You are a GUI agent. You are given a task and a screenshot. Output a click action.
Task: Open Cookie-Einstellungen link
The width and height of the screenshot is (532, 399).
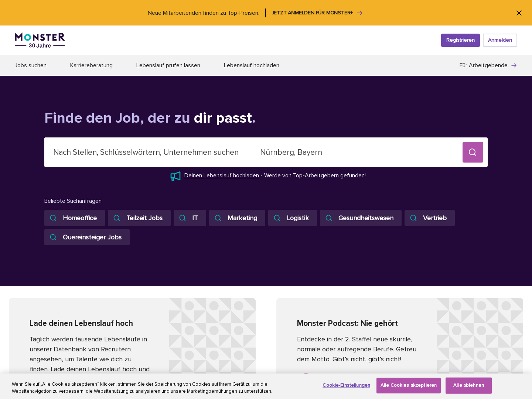click(346, 385)
